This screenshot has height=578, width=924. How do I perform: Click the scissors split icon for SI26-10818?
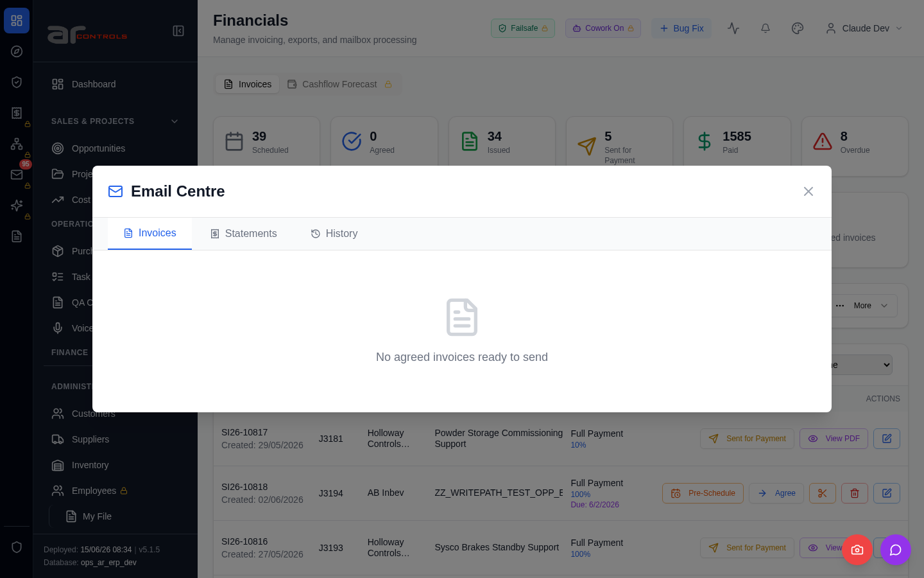pyautogui.click(x=823, y=493)
